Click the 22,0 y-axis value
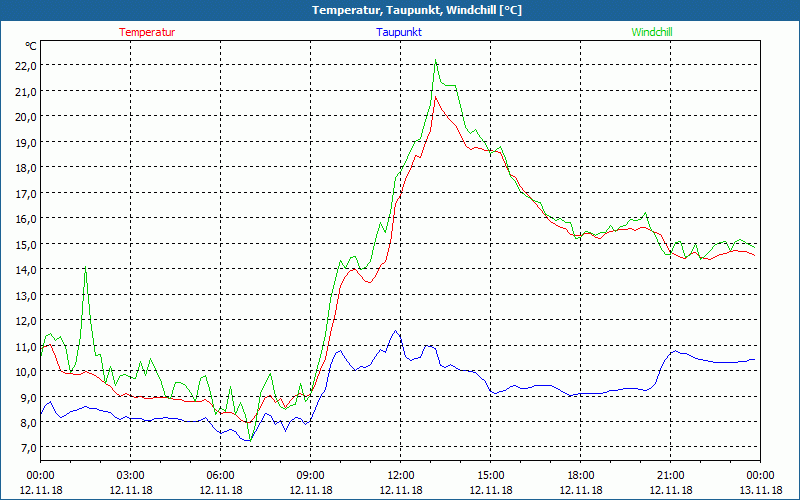The image size is (800, 500). tap(26, 66)
